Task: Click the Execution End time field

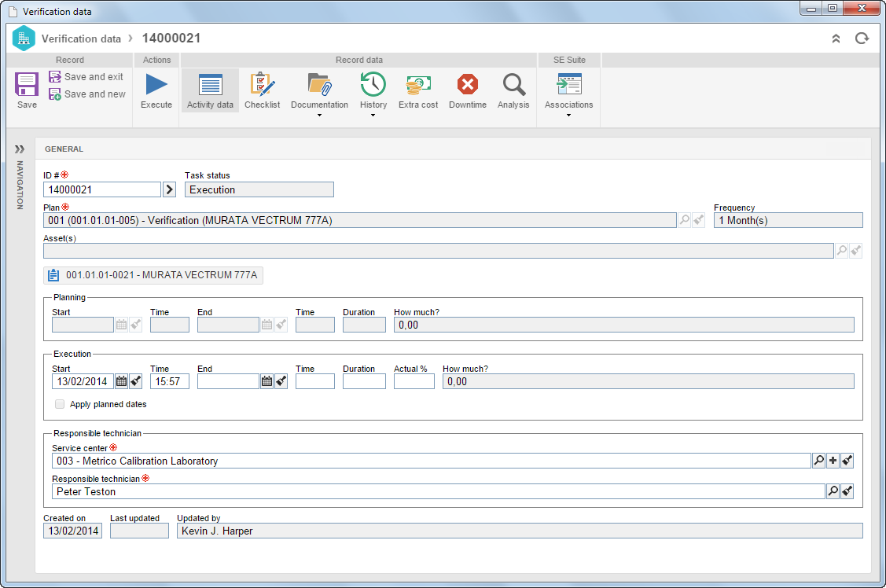Action: pyautogui.click(x=315, y=381)
